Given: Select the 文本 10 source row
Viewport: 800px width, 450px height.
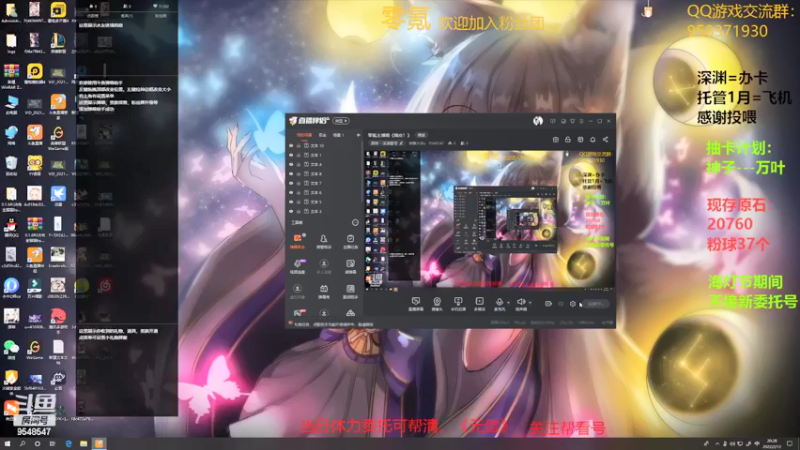Looking at the screenshot, I should [324, 146].
